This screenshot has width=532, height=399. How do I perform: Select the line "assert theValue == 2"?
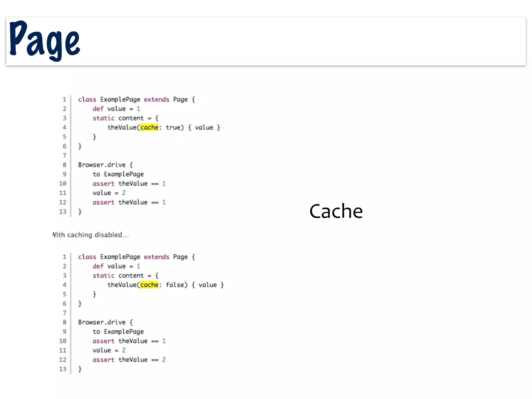point(129,360)
